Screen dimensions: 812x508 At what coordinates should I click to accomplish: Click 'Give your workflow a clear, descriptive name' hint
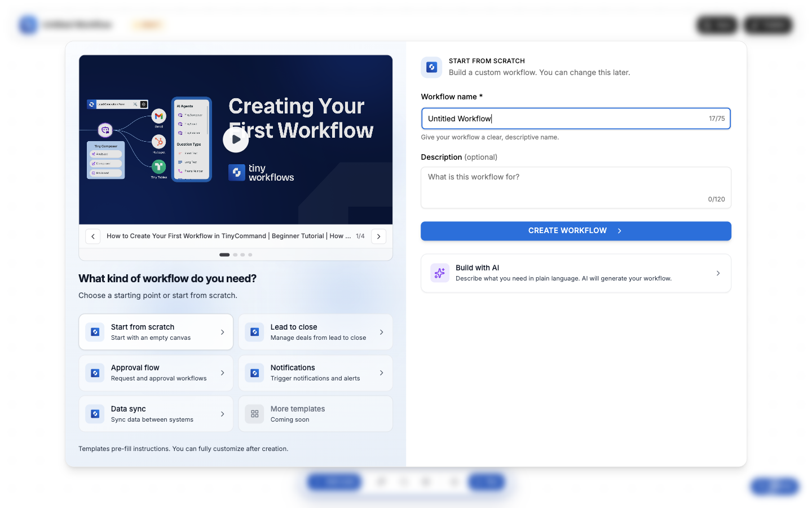[x=490, y=137]
